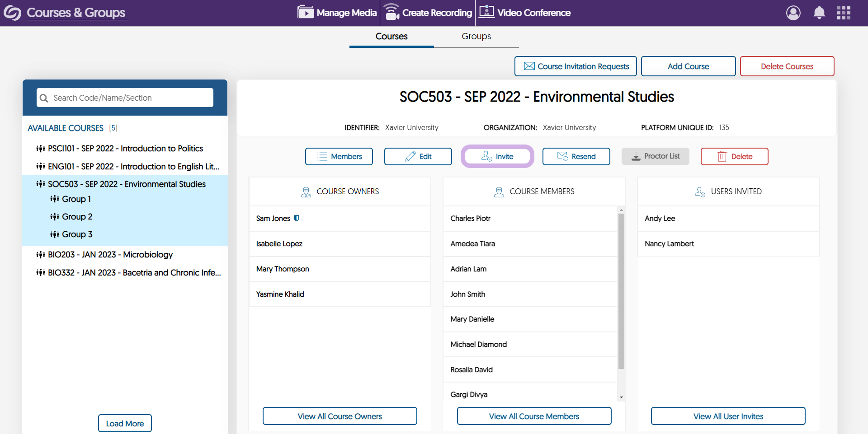This screenshot has height=434, width=868.
Task: Click the group icon next to BIO203 course
Action: [x=41, y=255]
